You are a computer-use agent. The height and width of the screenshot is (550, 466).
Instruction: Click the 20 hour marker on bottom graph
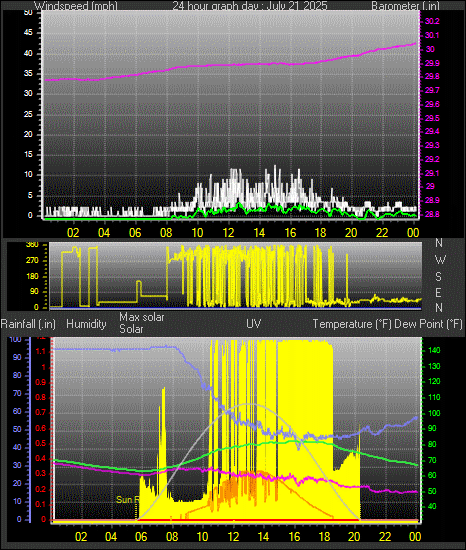354,537
